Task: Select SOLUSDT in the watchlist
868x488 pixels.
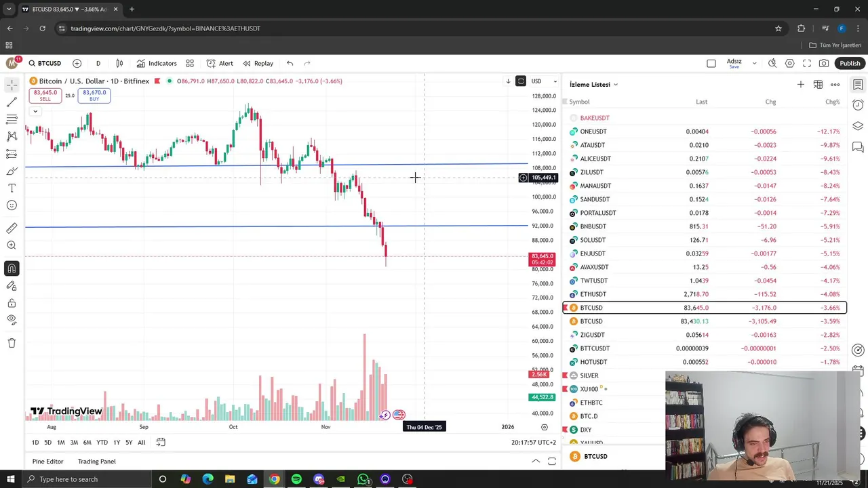Action: pyautogui.click(x=705, y=240)
